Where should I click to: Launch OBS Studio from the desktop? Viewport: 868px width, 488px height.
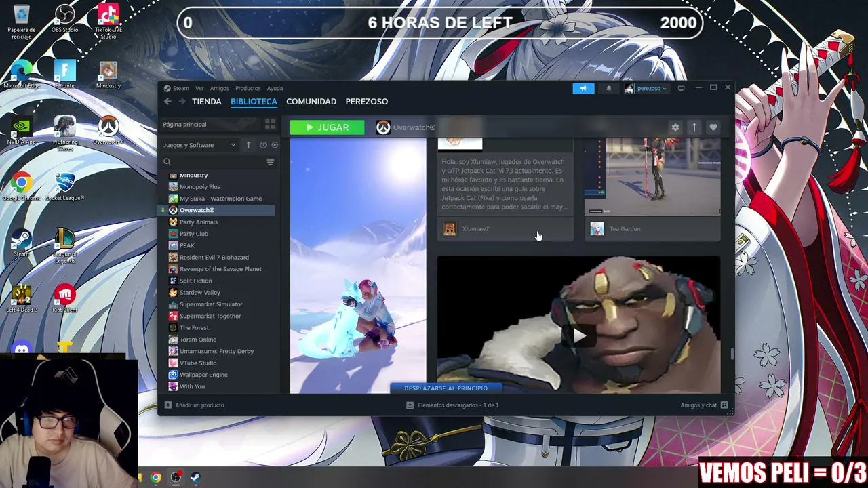click(64, 19)
